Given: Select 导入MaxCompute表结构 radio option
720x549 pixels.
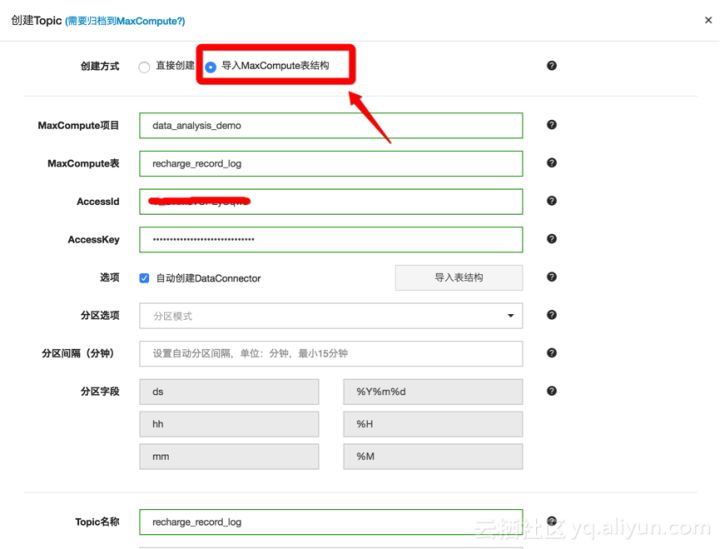Looking at the screenshot, I should (210, 67).
